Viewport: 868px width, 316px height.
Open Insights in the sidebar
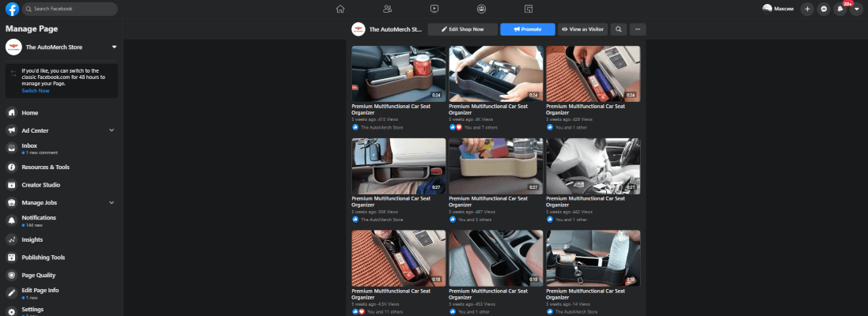click(x=32, y=239)
